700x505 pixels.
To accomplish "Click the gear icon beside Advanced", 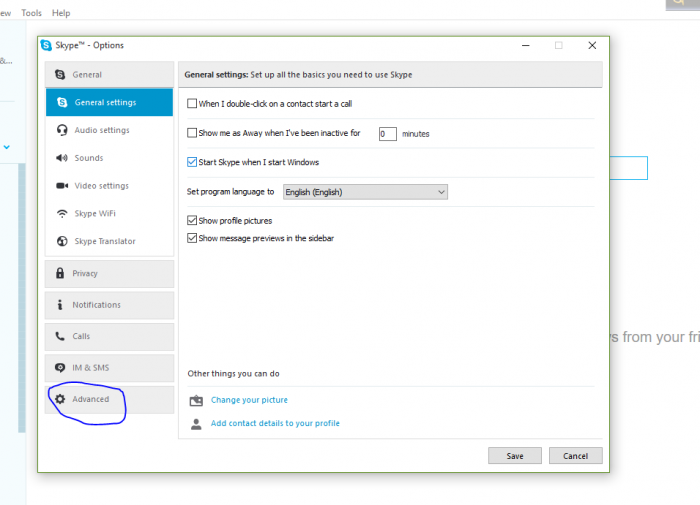I will [60, 399].
